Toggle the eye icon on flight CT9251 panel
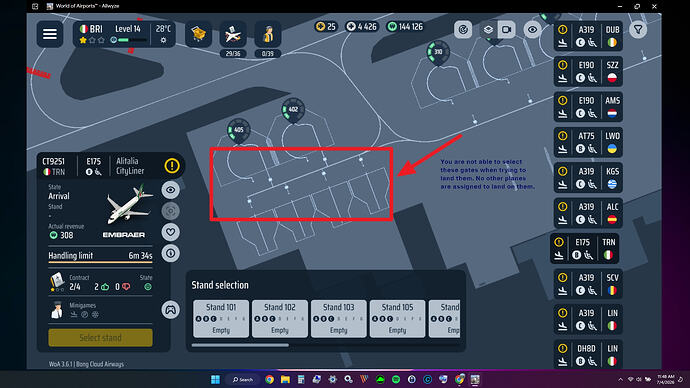 pyautogui.click(x=170, y=190)
